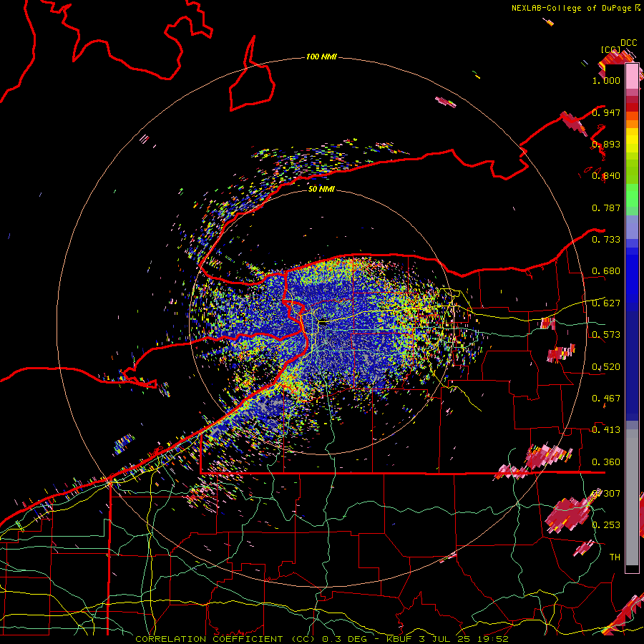
Task: Click the 0.573 scale value
Action: (606, 335)
